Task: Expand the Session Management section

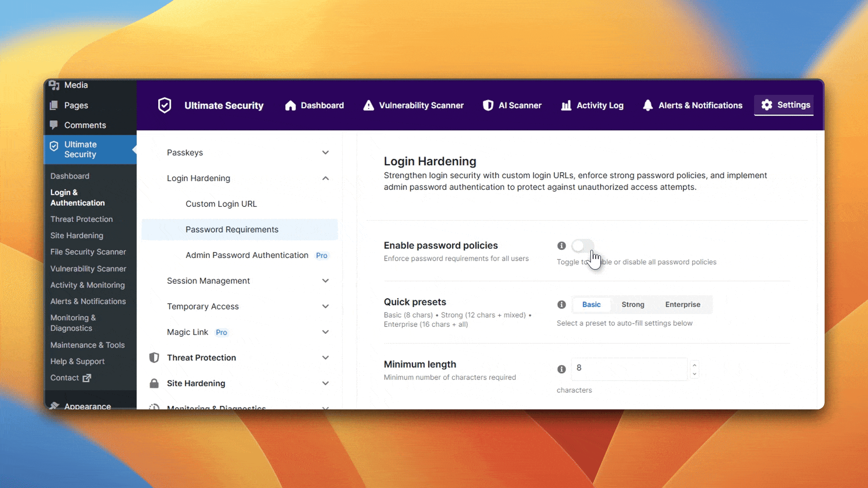Action: [x=247, y=281]
